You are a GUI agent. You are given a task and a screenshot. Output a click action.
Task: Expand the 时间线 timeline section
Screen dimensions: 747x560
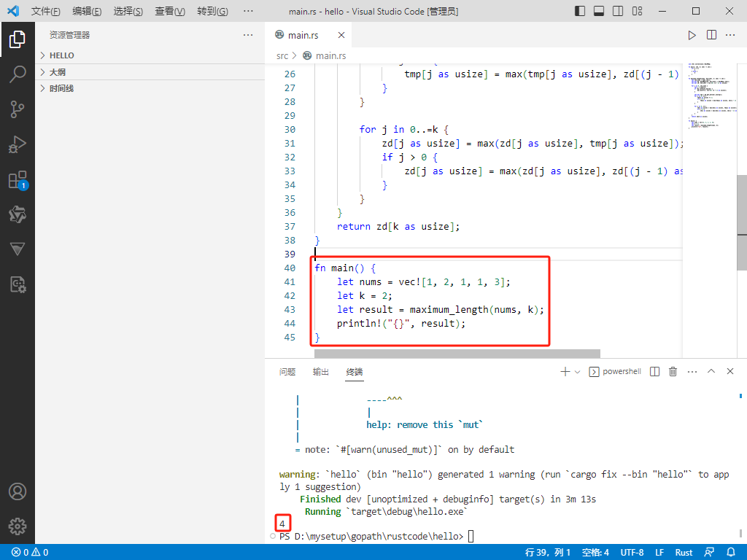click(x=150, y=88)
